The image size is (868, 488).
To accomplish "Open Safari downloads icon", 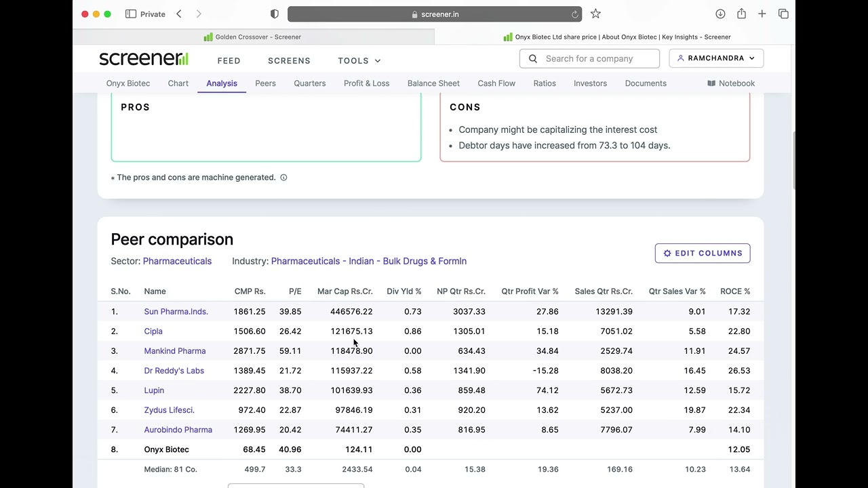I will point(720,14).
